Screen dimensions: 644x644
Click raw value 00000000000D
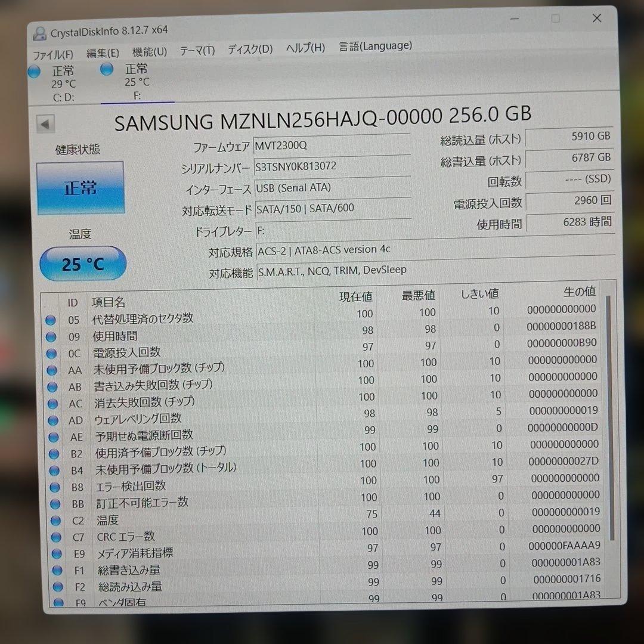pyautogui.click(x=563, y=428)
